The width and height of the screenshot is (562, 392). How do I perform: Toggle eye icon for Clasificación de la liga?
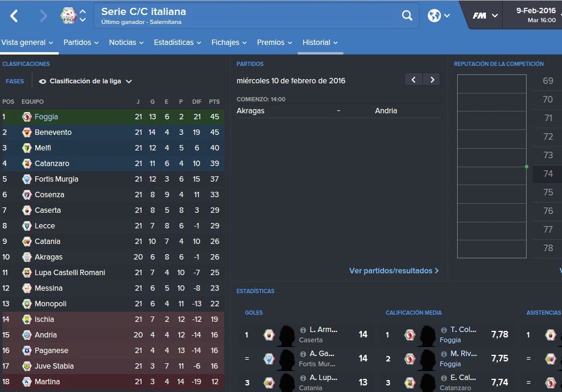pos(43,82)
